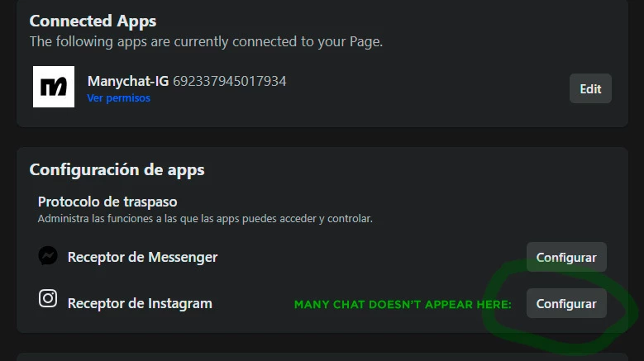Click the Receptor de Messenger label
Viewport: 644px width, 361px height.
(x=142, y=257)
